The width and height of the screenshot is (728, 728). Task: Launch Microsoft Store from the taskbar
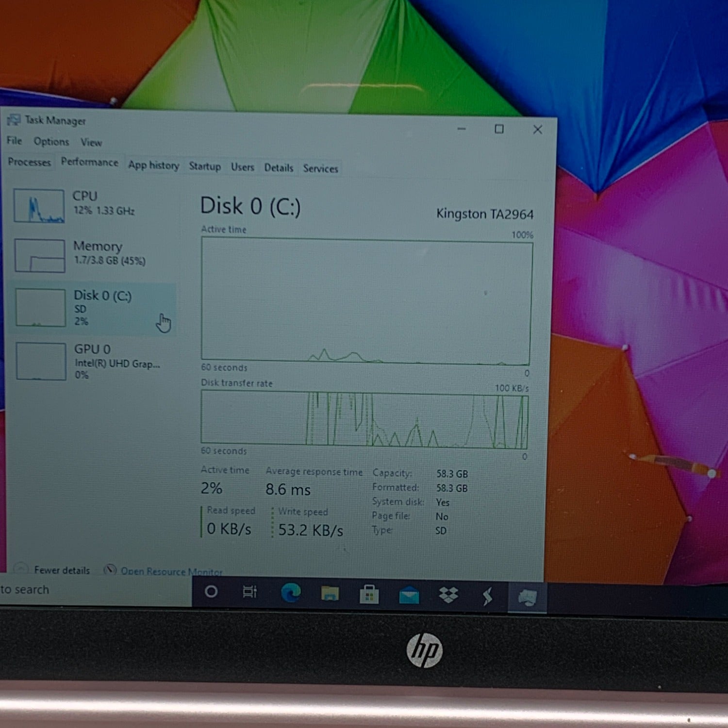point(369,594)
